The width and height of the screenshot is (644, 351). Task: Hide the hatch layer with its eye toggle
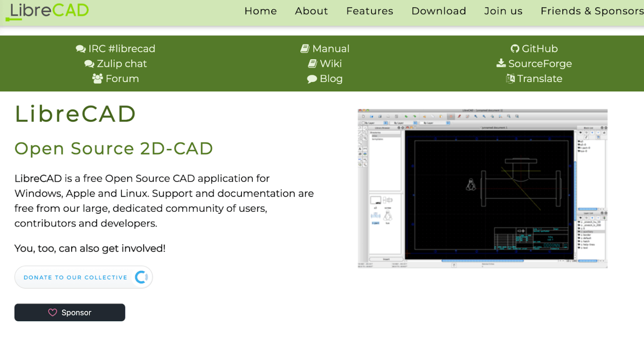click(x=580, y=241)
